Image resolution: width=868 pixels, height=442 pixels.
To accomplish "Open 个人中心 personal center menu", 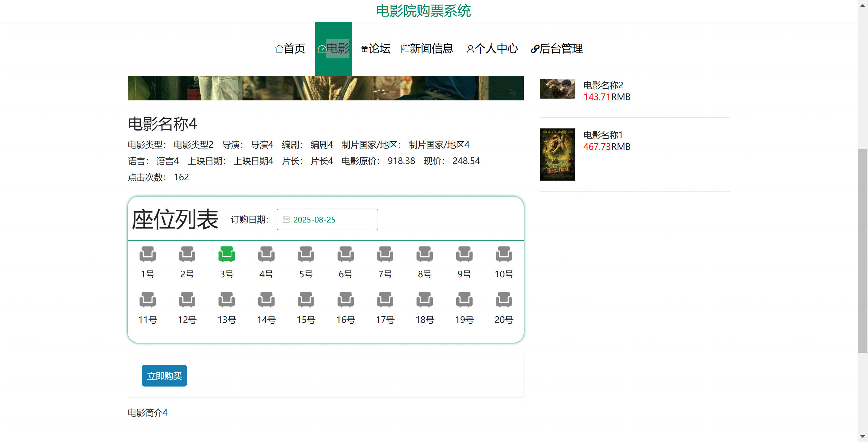I will (x=492, y=49).
